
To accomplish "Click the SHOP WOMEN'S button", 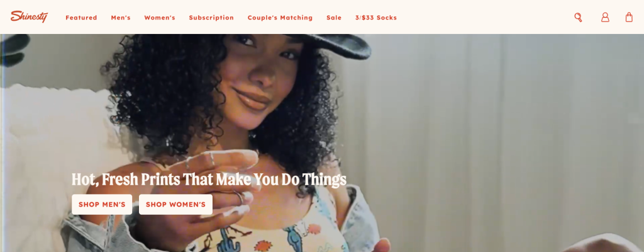I will pyautogui.click(x=176, y=204).
